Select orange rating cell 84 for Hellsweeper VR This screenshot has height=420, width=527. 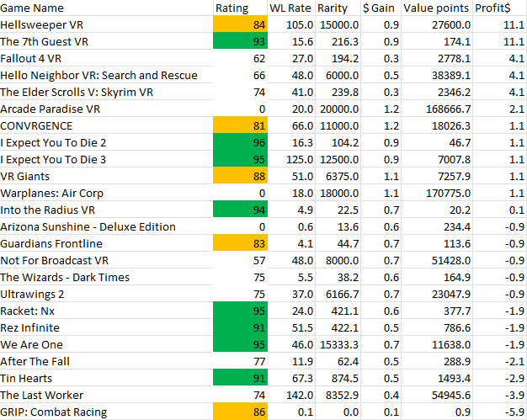pyautogui.click(x=240, y=24)
